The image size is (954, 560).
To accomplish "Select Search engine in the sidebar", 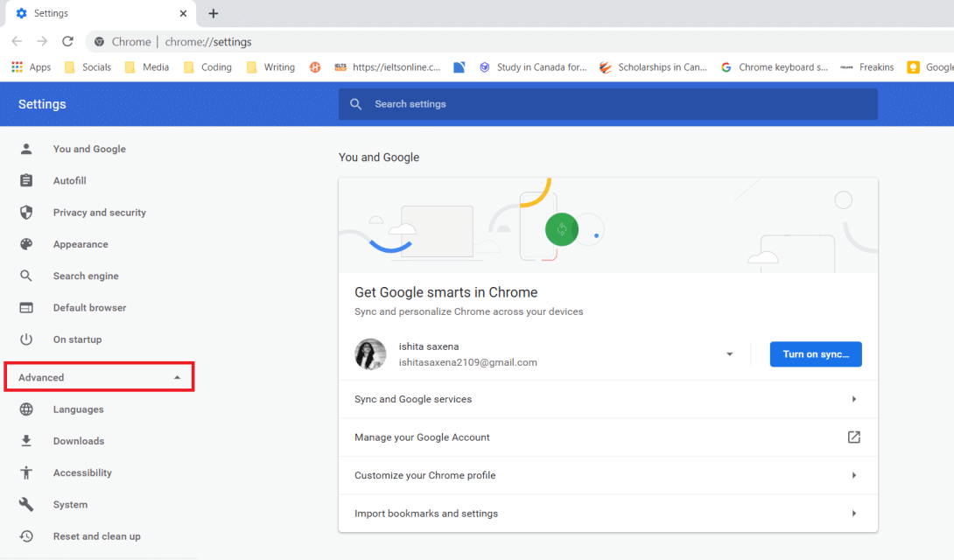I will pos(86,276).
